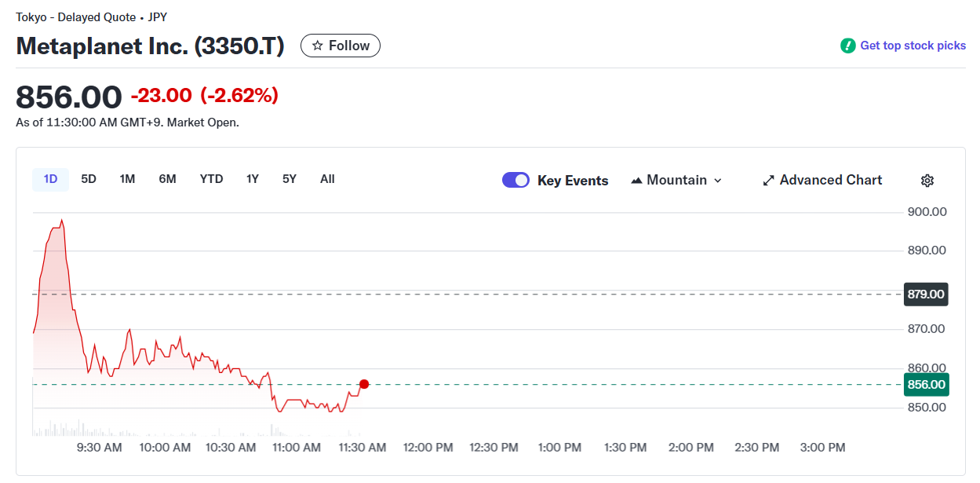Follow Metaplanet Inc. stock
Image resolution: width=980 pixels, height=483 pixels.
[341, 46]
